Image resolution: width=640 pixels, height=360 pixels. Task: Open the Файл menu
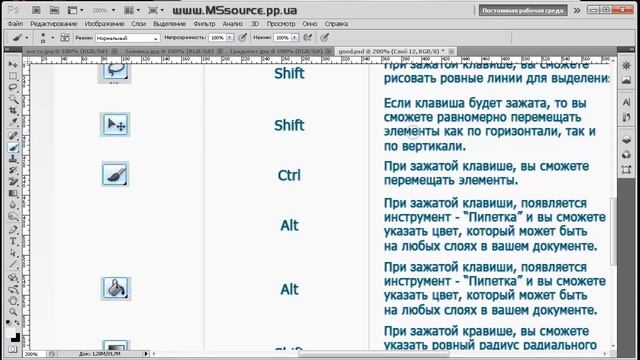click(16, 24)
